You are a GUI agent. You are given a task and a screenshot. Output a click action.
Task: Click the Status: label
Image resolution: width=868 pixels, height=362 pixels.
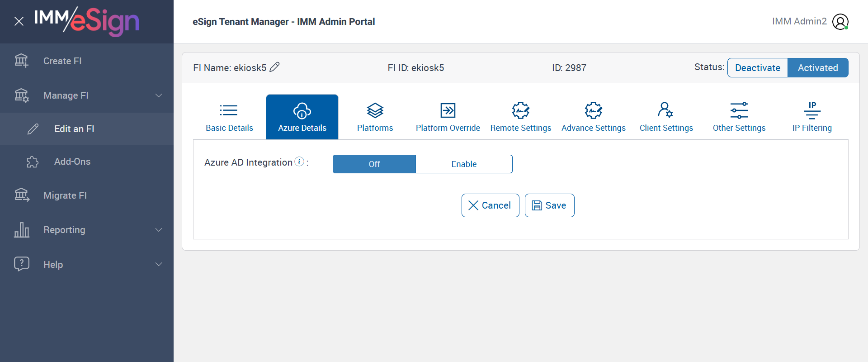tap(709, 67)
